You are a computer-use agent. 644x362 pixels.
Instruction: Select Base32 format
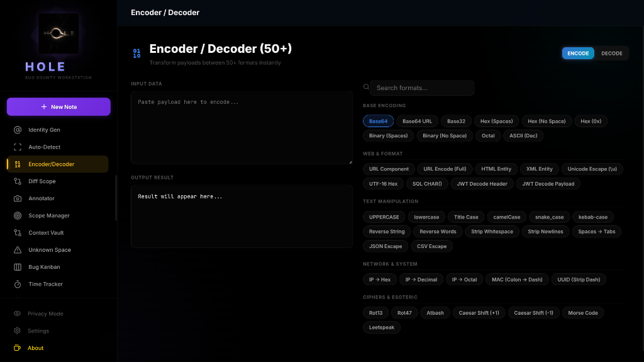456,122
